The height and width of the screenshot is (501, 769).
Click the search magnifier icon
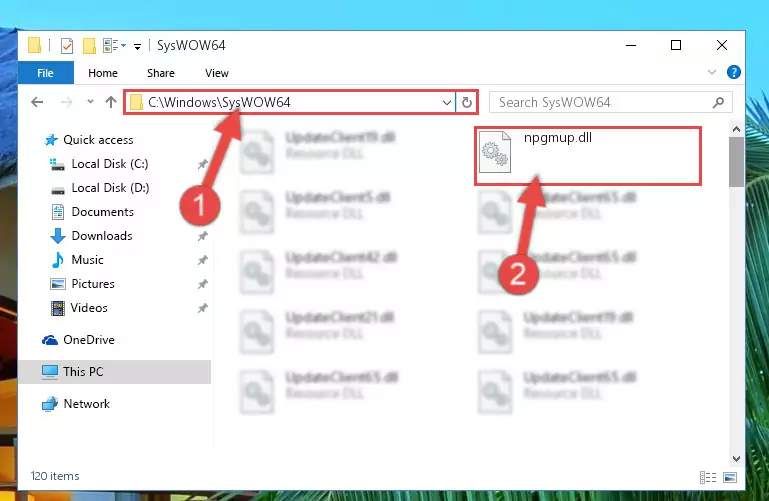pos(718,102)
